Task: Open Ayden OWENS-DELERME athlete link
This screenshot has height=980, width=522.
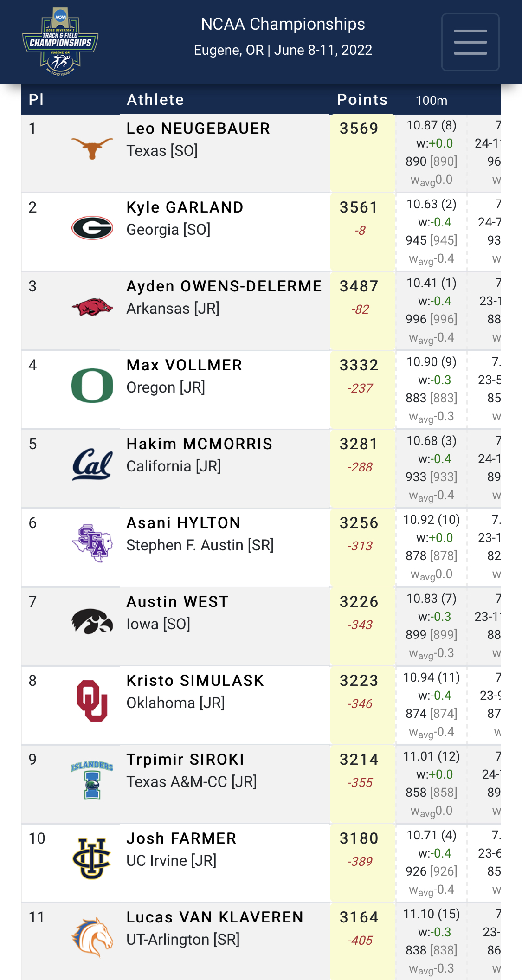Action: tap(224, 286)
